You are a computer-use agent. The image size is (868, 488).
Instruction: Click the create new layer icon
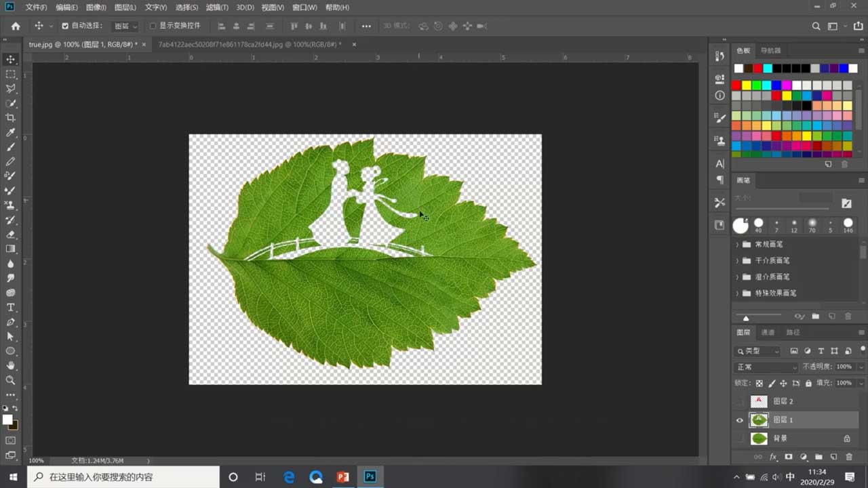pos(833,457)
